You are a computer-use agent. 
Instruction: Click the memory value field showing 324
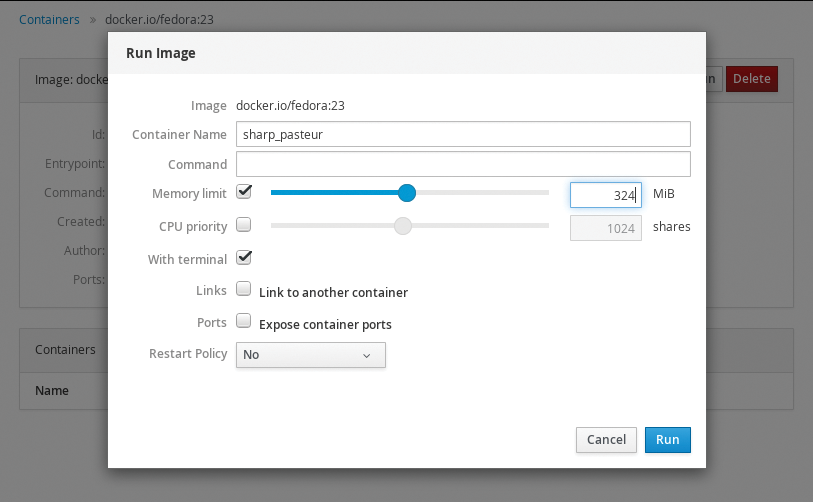tap(605, 195)
